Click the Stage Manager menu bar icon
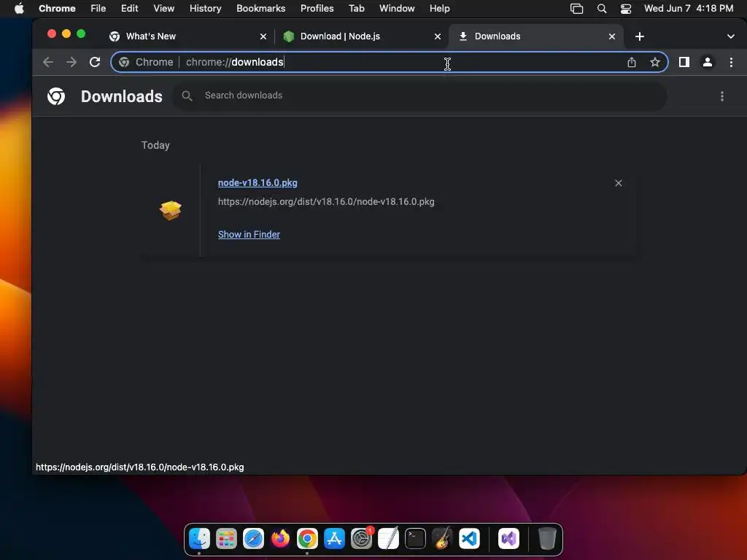Screen dimensions: 747x560 576,9
